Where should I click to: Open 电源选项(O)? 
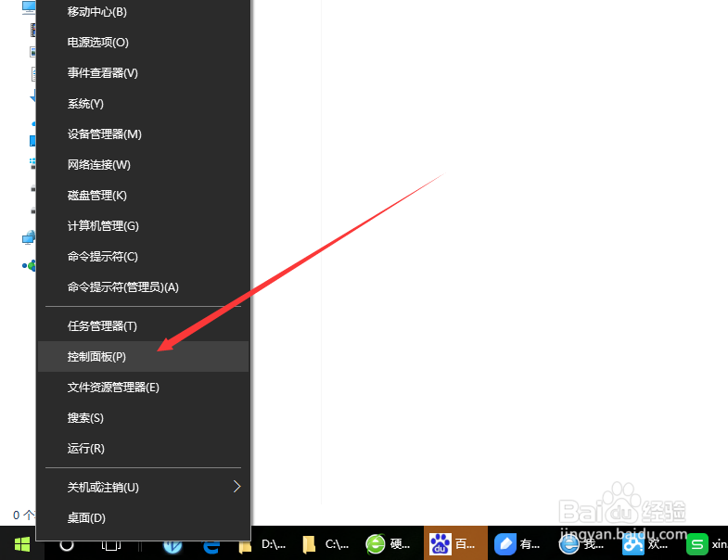[143, 43]
